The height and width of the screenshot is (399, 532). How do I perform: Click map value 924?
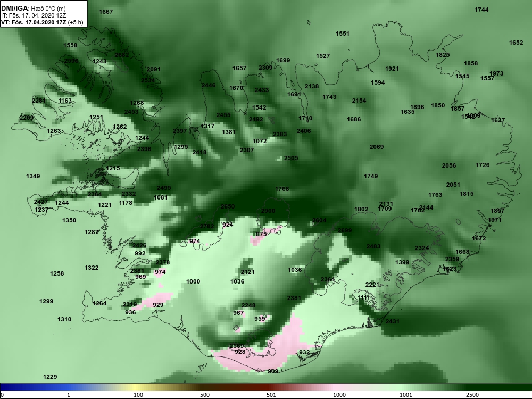tap(228, 225)
